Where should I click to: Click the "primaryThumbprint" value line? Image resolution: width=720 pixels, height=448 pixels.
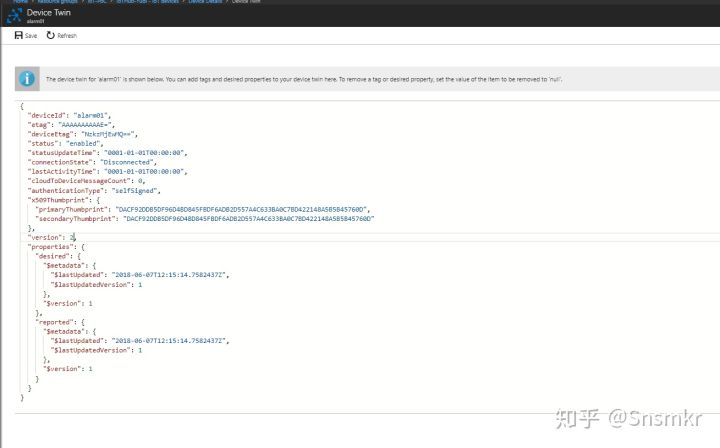[202, 209]
